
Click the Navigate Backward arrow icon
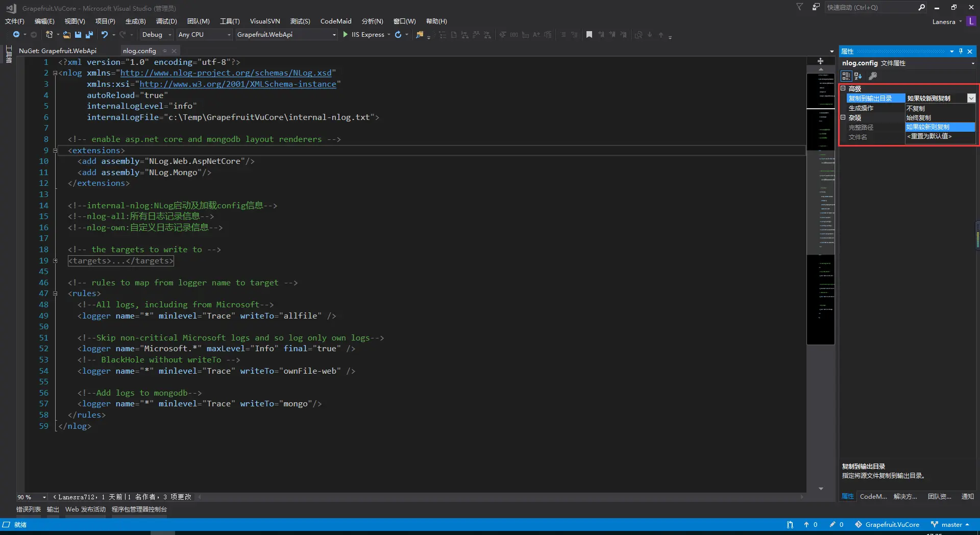[x=17, y=34]
